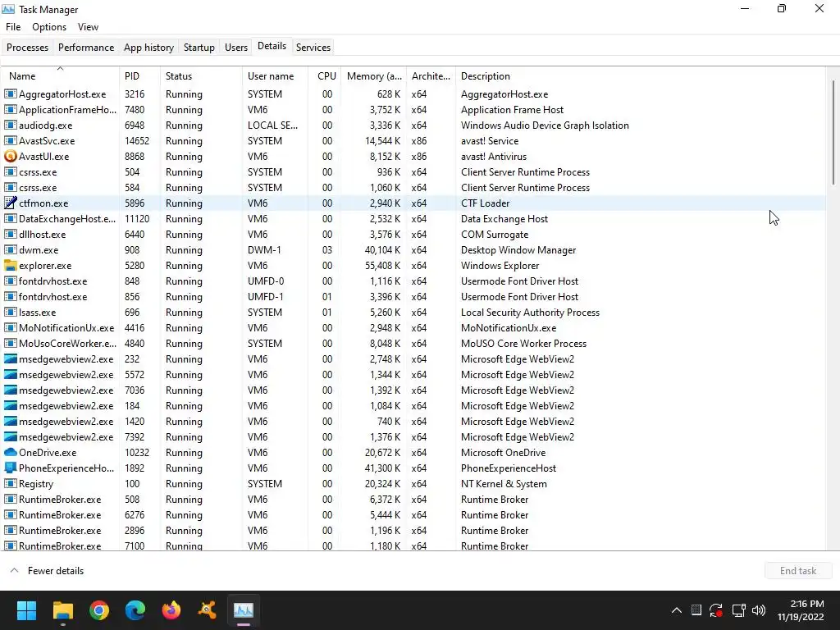The image size is (840, 630).
Task: Open the File menu
Action: [x=13, y=27]
